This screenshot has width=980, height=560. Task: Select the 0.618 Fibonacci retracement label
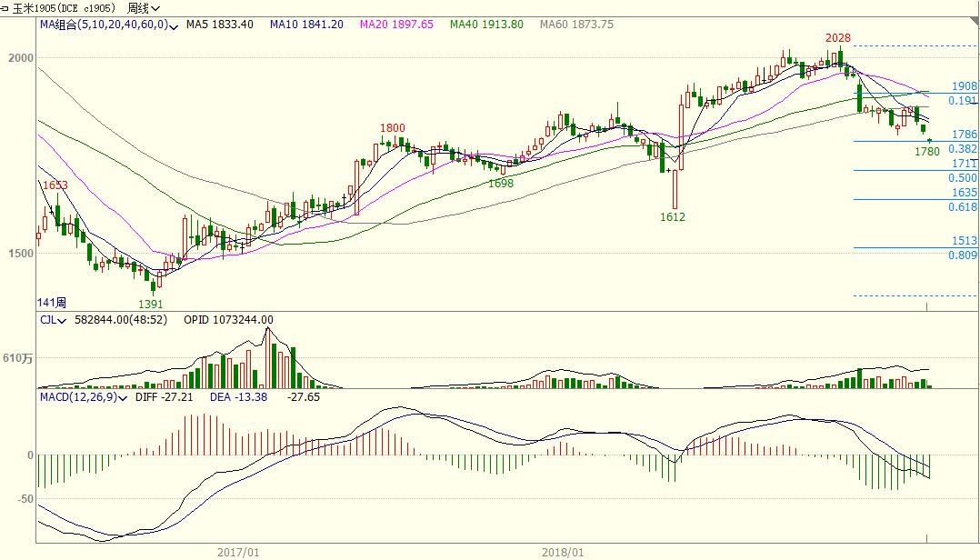[x=963, y=207]
